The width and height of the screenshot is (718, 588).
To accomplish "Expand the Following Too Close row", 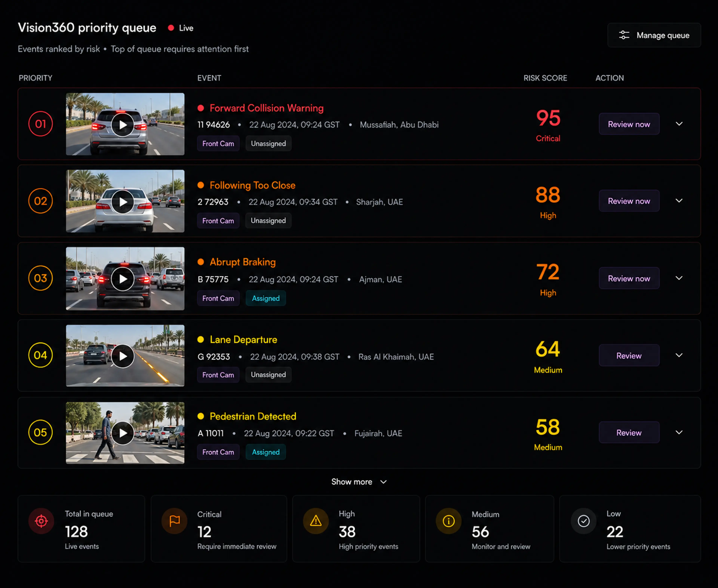I will (679, 200).
